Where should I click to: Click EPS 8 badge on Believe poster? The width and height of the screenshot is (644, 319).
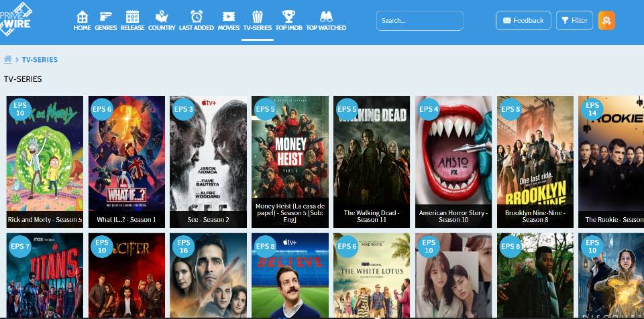pos(265,247)
